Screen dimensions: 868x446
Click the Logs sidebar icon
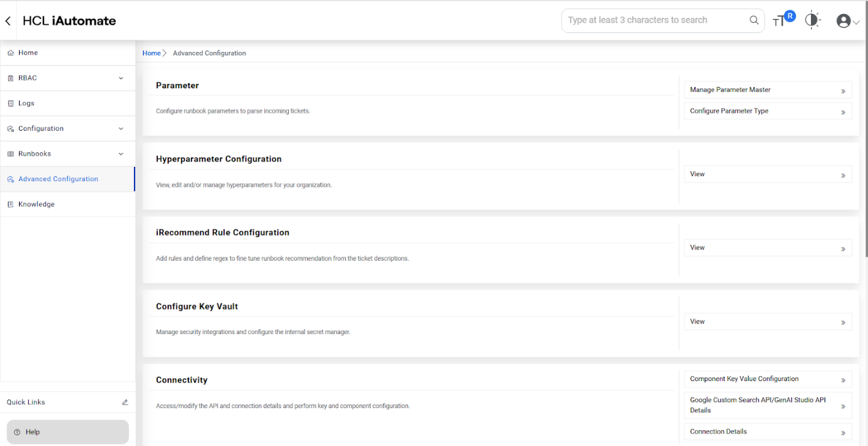pyautogui.click(x=10, y=103)
